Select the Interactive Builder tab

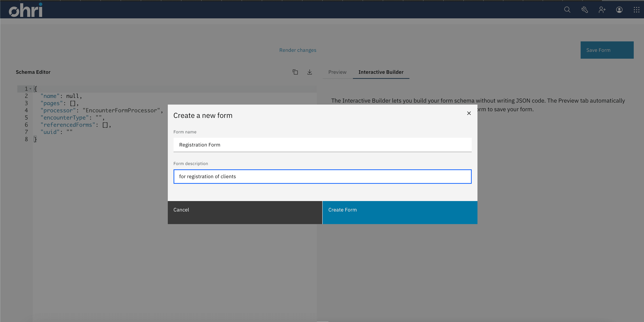[381, 72]
